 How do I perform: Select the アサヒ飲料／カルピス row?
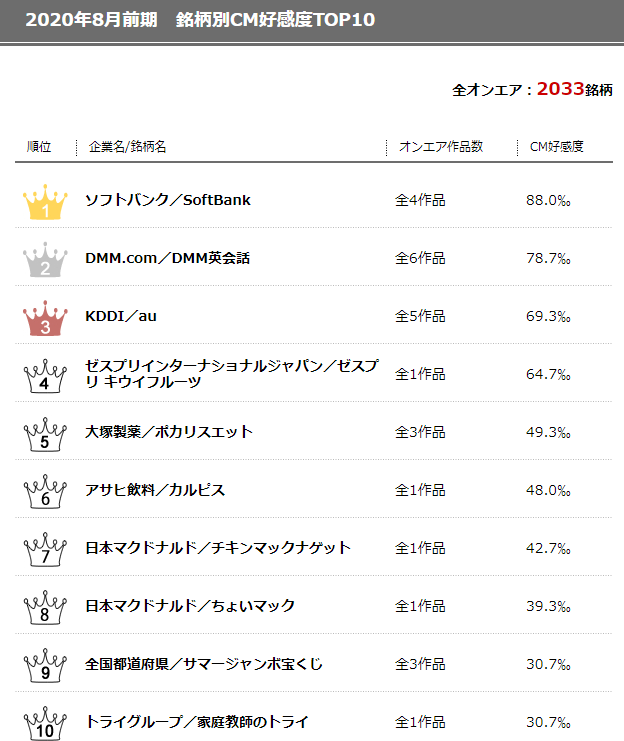click(313, 490)
